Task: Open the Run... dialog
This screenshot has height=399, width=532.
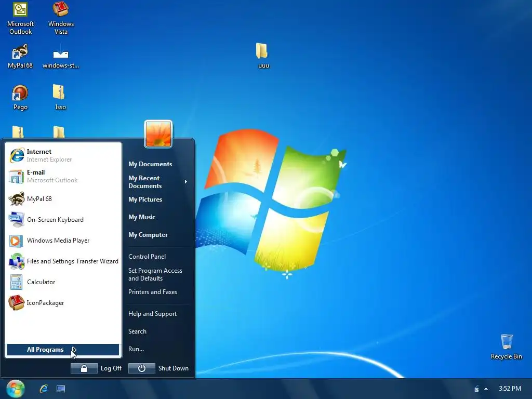Action: point(136,349)
